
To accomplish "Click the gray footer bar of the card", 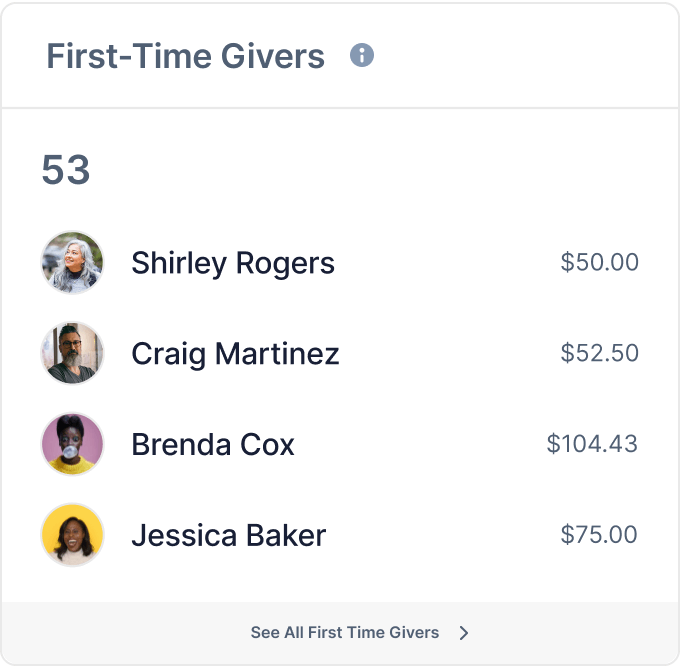I will tap(340, 633).
